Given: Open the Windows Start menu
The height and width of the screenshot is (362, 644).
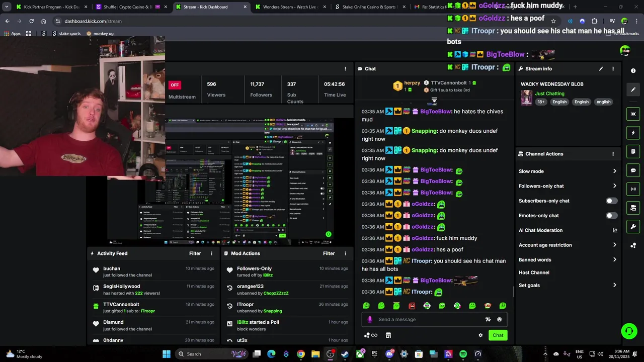Looking at the screenshot, I should click(166, 354).
